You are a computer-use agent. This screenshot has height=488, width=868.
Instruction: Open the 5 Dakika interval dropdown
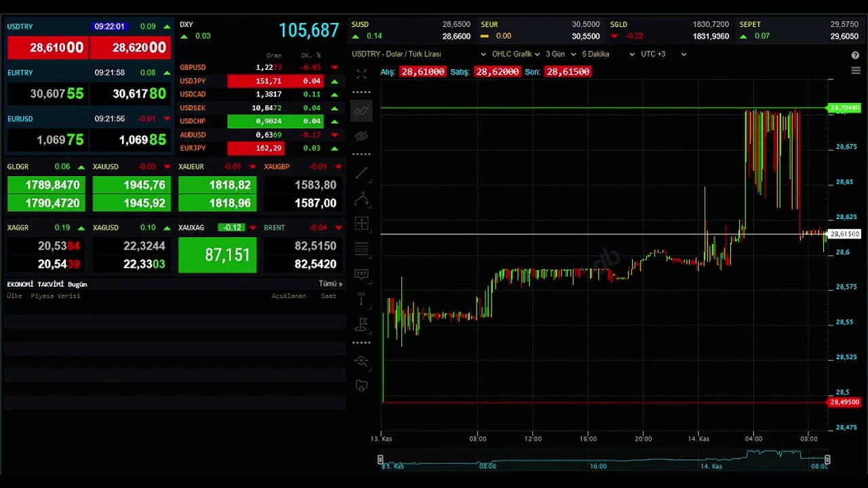[608, 54]
